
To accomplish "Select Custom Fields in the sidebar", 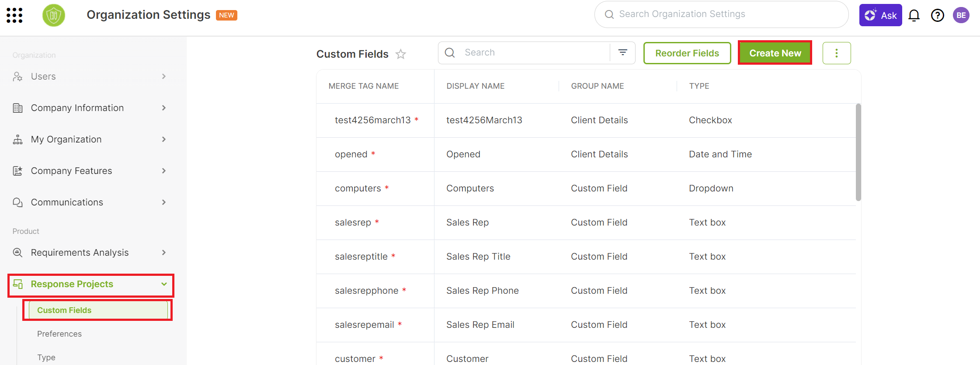I will (98, 310).
